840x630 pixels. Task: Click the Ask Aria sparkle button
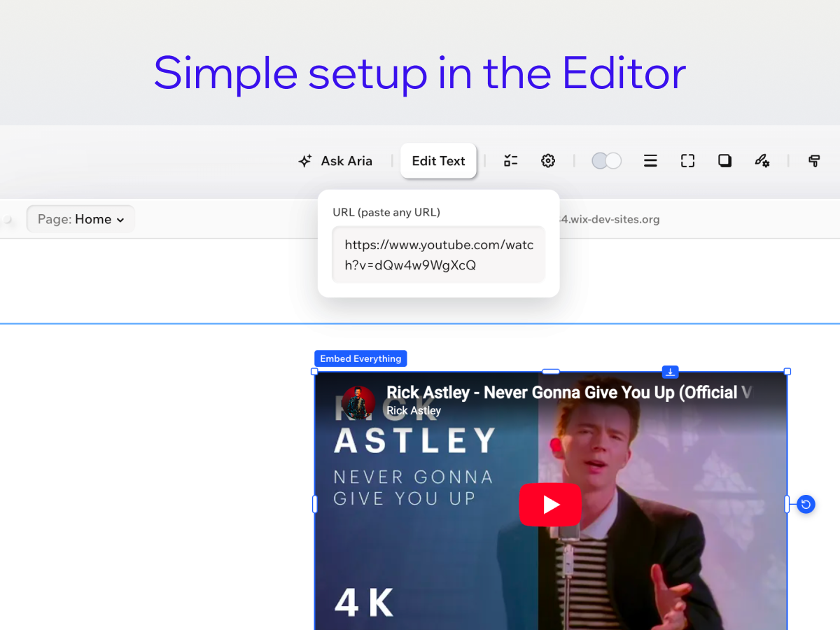[335, 161]
